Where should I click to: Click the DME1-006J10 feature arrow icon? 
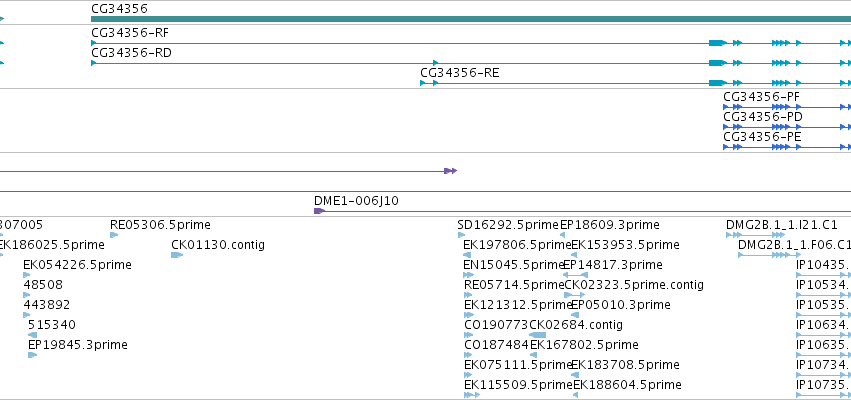319,211
